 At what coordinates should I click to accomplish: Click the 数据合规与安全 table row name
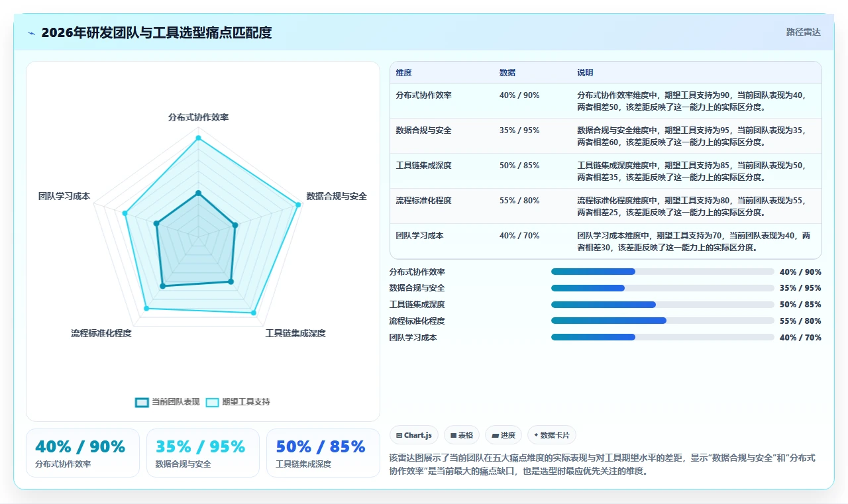424,130
